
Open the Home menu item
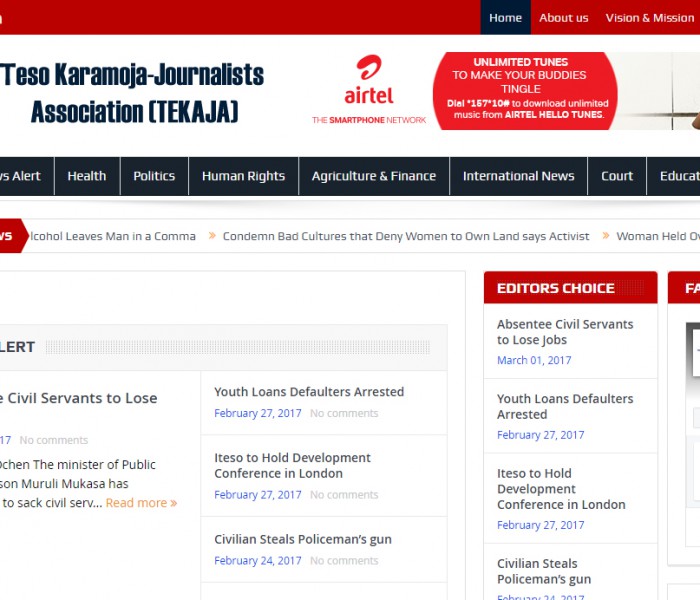[x=505, y=17]
